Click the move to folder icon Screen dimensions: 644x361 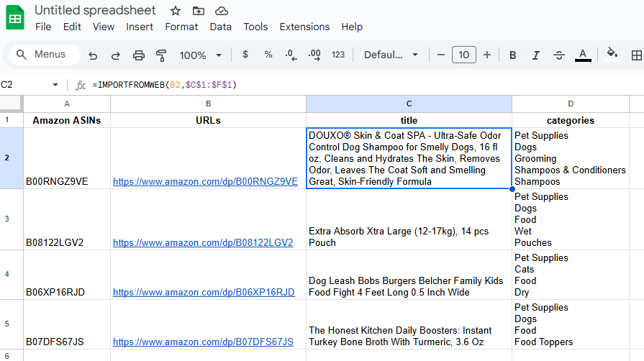click(199, 11)
